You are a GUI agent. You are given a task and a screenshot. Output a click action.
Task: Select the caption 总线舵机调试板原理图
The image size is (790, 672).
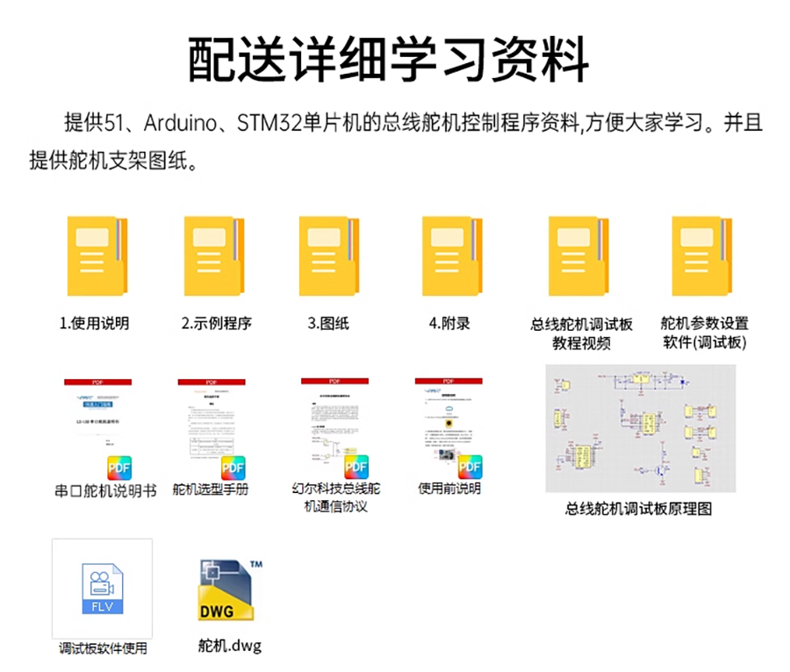[638, 509]
